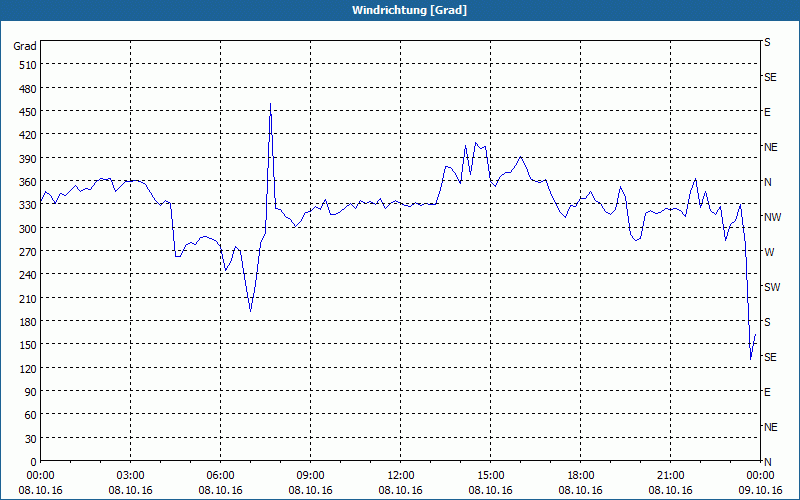The width and height of the screenshot is (800, 500).
Task: Click the Grad unit label on the y-axis
Action: pos(25,46)
